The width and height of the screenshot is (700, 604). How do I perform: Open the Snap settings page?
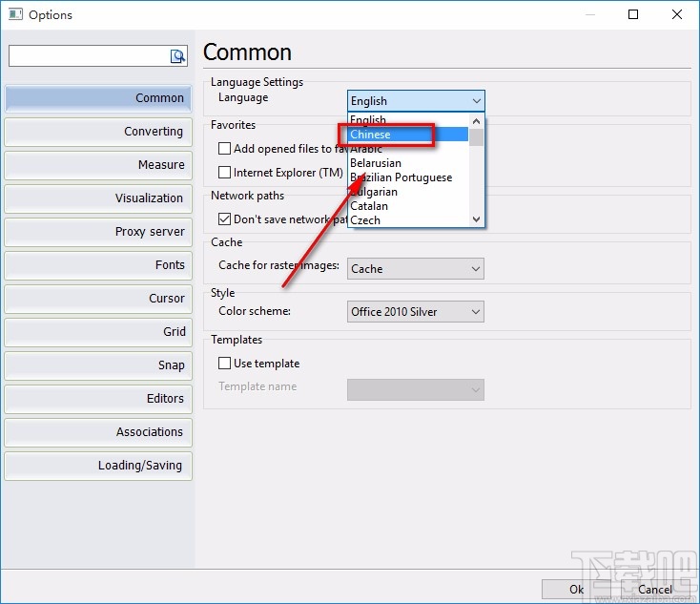(98, 365)
